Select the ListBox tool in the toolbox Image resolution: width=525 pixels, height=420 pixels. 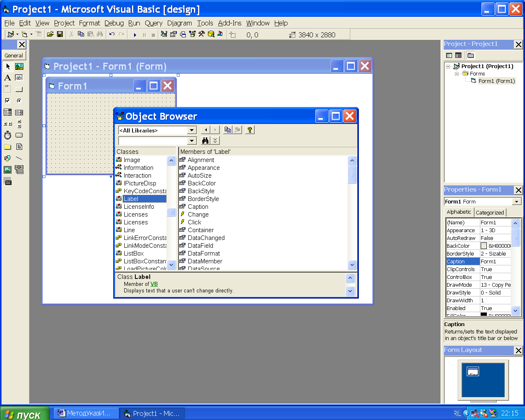pyautogui.click(x=19, y=112)
